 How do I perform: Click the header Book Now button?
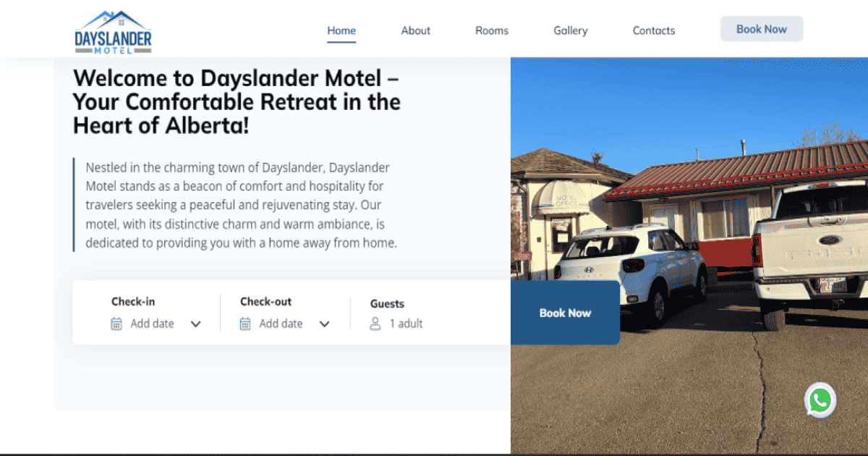click(762, 29)
